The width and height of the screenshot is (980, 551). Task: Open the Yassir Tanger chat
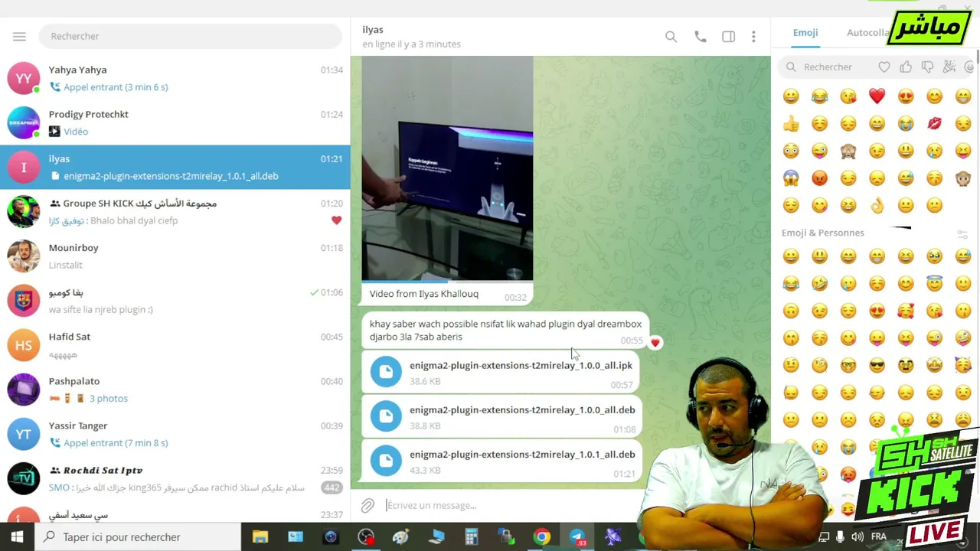(175, 434)
